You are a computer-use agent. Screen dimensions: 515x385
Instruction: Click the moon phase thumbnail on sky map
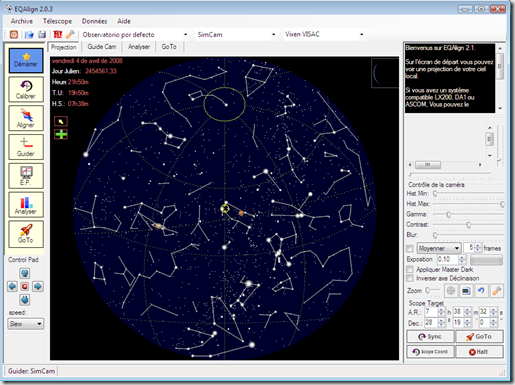(x=385, y=73)
